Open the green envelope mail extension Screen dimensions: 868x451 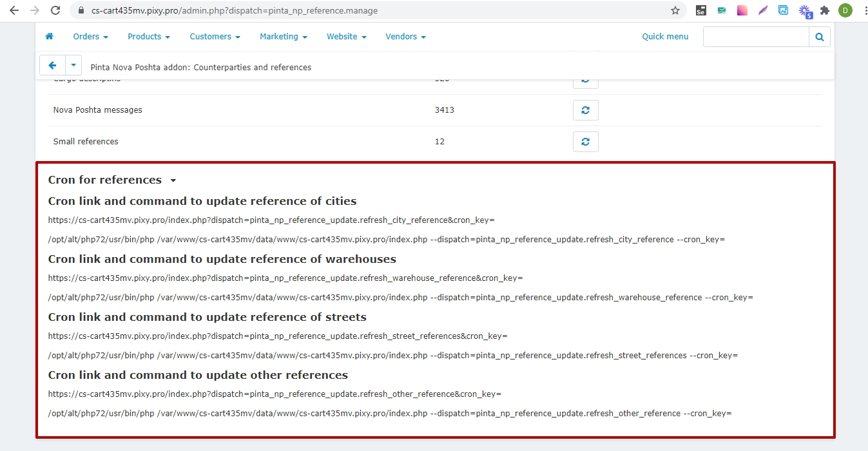pyautogui.click(x=722, y=10)
